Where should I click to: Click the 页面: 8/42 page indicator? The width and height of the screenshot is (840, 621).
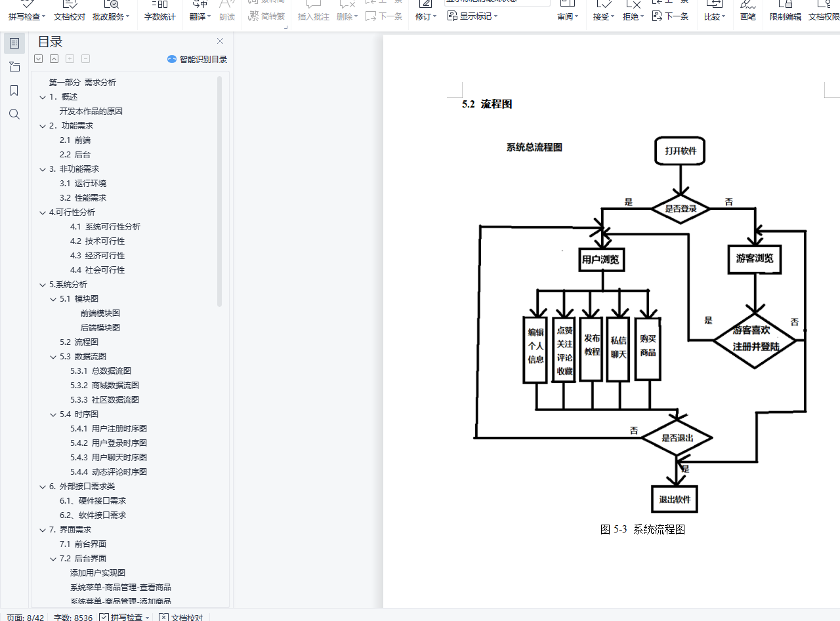pyautogui.click(x=26, y=617)
